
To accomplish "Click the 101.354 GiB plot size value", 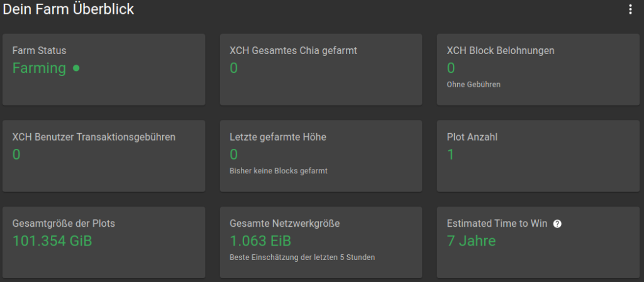I will (52, 241).
